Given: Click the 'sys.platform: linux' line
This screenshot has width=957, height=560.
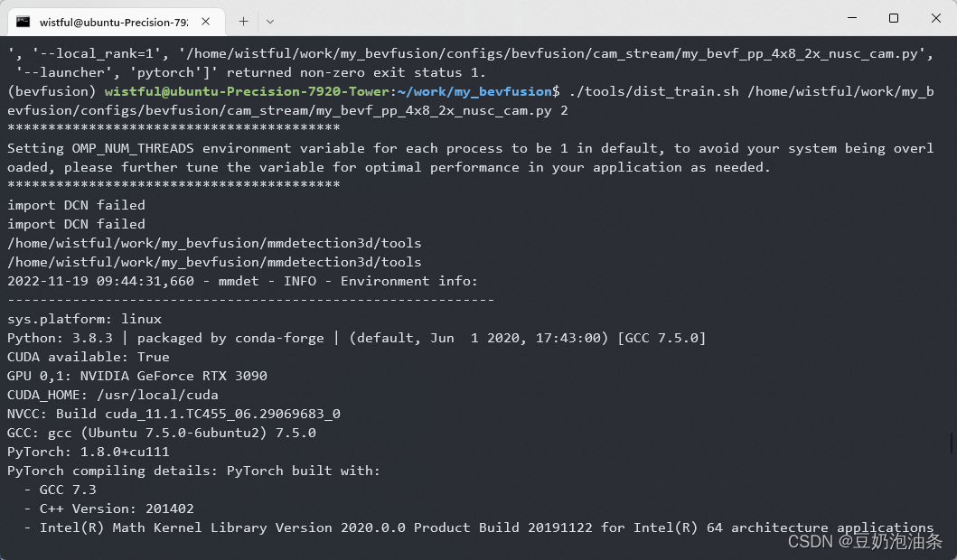Looking at the screenshot, I should click(x=84, y=319).
